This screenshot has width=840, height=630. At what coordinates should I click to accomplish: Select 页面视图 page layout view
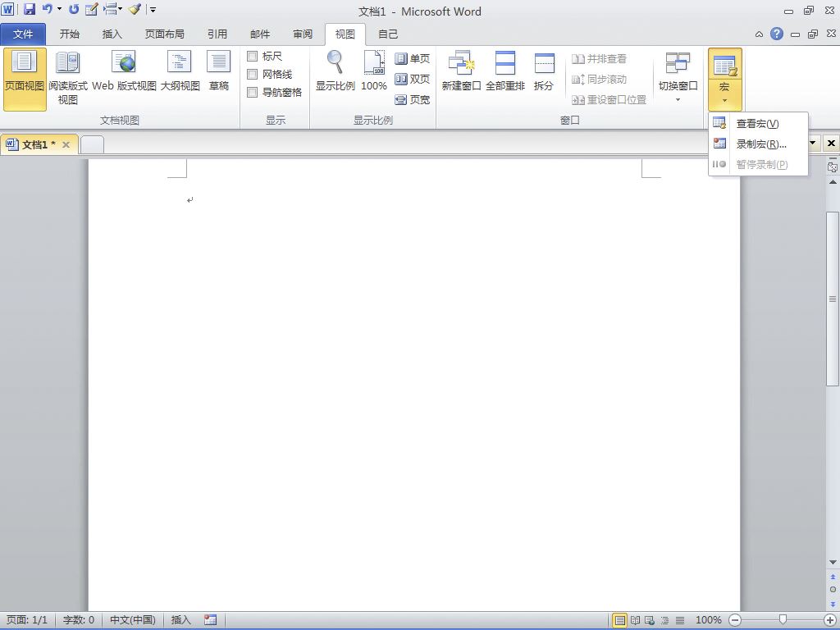pos(25,79)
